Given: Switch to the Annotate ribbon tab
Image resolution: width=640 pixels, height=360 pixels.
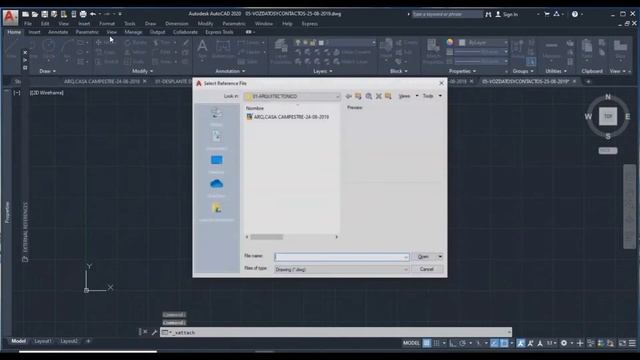Looking at the screenshot, I should (x=58, y=32).
